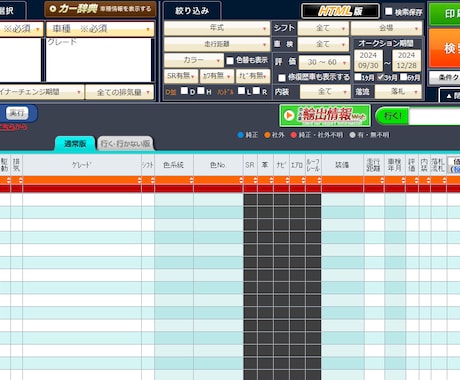This screenshot has width=460, height=380.
Task: Open the シフト 全て dropdown
Action: [x=323, y=28]
